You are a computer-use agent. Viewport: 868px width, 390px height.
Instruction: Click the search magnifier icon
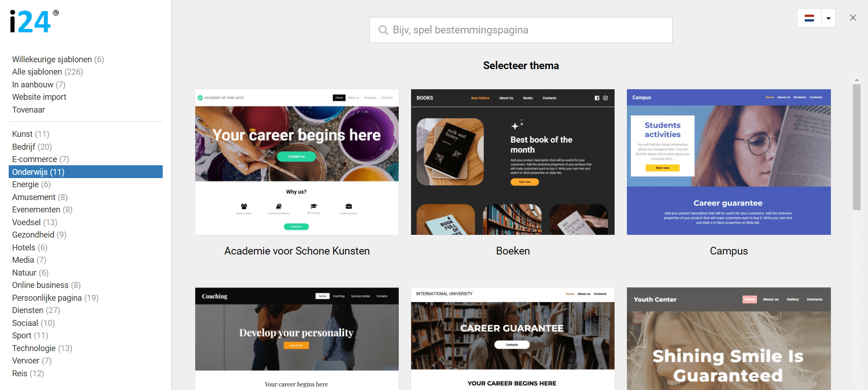tap(383, 30)
